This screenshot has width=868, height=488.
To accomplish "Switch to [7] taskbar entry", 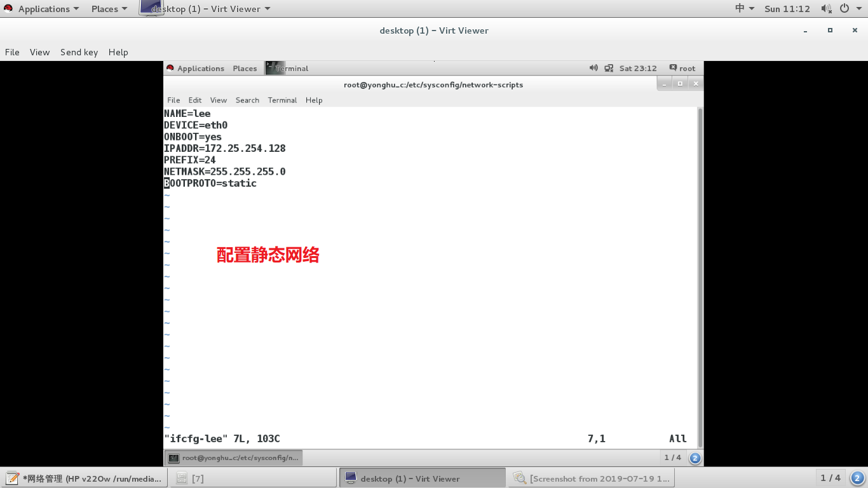I will (253, 478).
